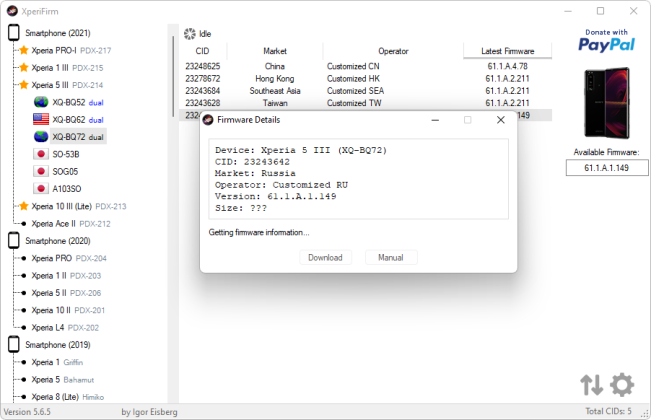Image resolution: width=651 pixels, height=420 pixels.
Task: Click 'Version: 61.1.A.1.149' line in details
Action: [276, 196]
